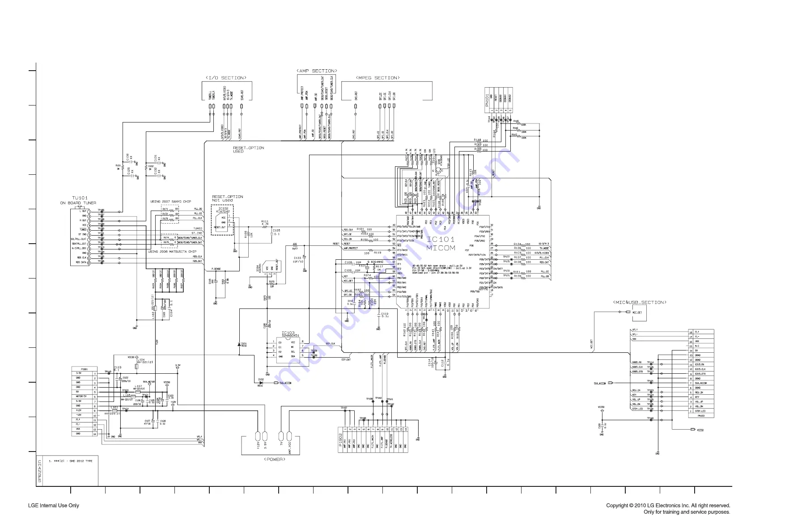
Task: Click the "IC101" chip designator
Action: (441, 240)
